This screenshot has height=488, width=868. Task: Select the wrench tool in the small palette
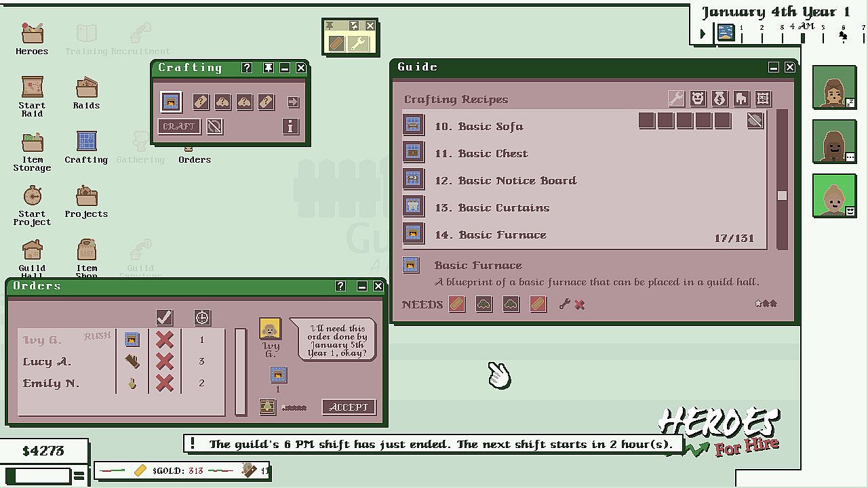point(358,43)
